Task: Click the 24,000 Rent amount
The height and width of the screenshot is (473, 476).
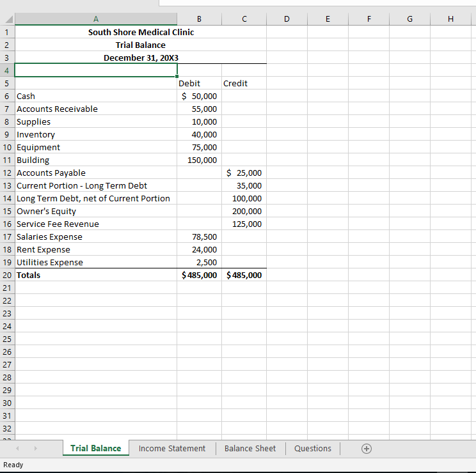Action: (199, 249)
